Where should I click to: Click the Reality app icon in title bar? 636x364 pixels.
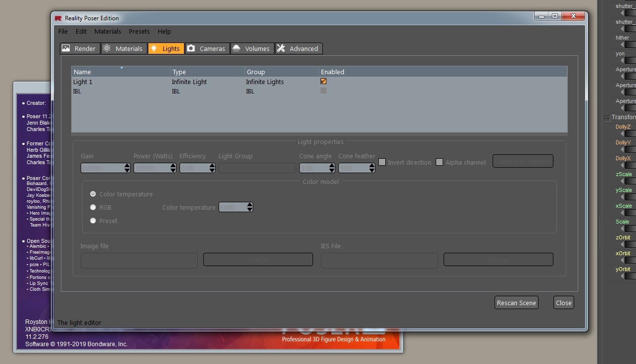pyautogui.click(x=58, y=18)
